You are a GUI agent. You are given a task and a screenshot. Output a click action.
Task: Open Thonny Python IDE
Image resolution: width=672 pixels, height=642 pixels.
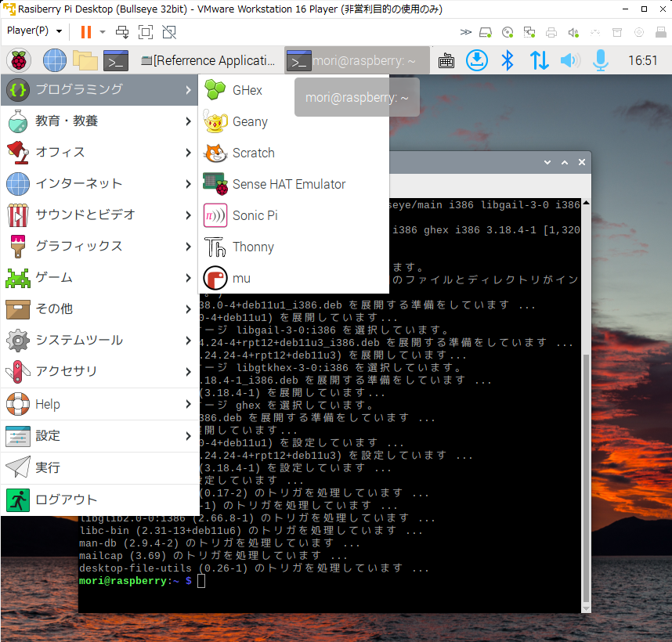click(294, 247)
